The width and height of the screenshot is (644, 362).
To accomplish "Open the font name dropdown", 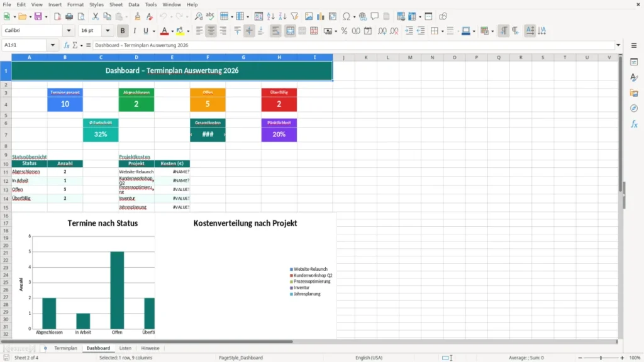I will 69,31.
